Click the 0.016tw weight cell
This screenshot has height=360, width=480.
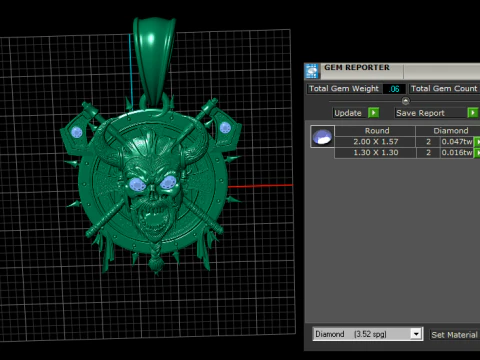point(457,153)
